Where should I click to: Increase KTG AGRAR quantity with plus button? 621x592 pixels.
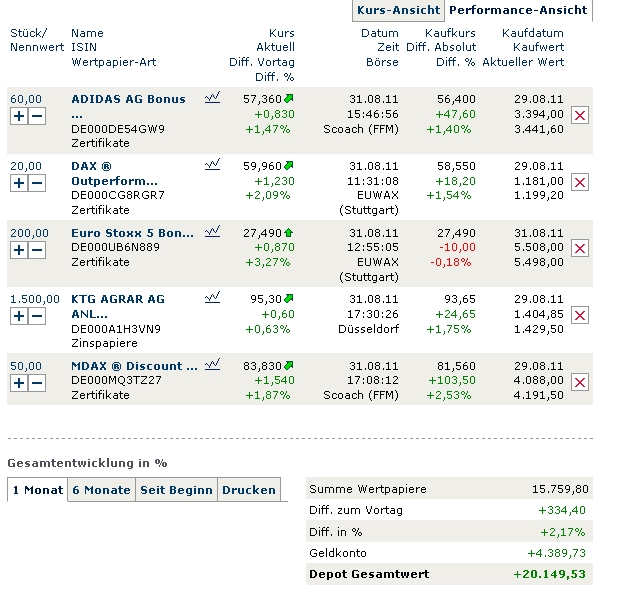point(19,316)
